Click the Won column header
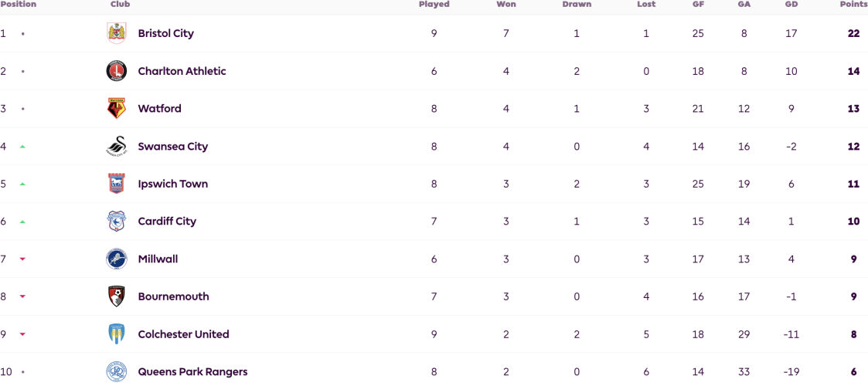 point(506,5)
